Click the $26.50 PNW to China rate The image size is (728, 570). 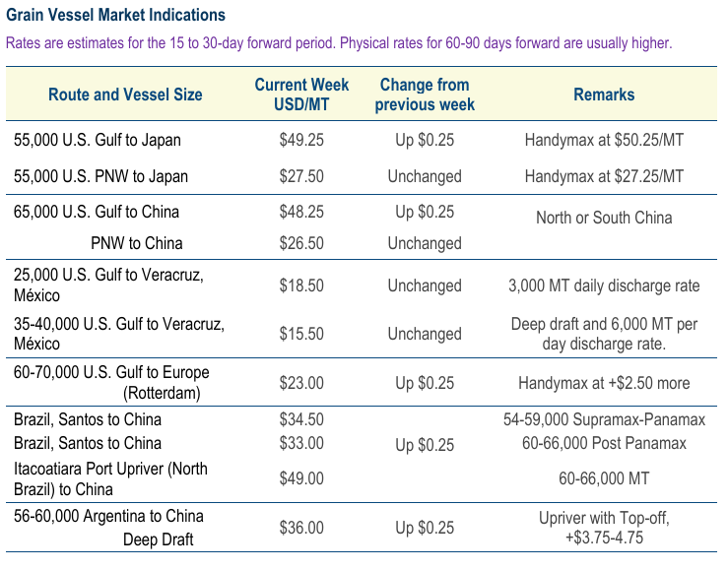pos(301,243)
